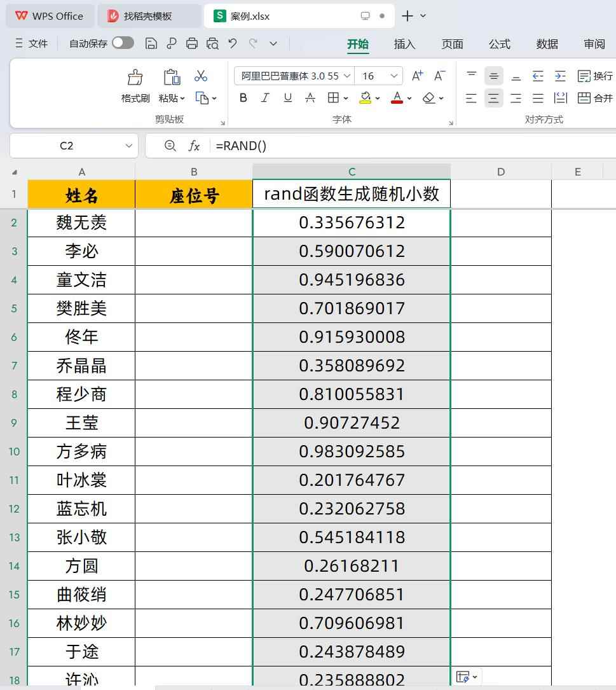Click the decrease indent icon
The image size is (616, 690).
point(538,76)
